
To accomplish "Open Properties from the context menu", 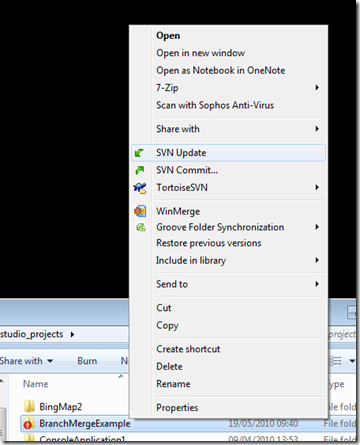I will coord(229,408).
